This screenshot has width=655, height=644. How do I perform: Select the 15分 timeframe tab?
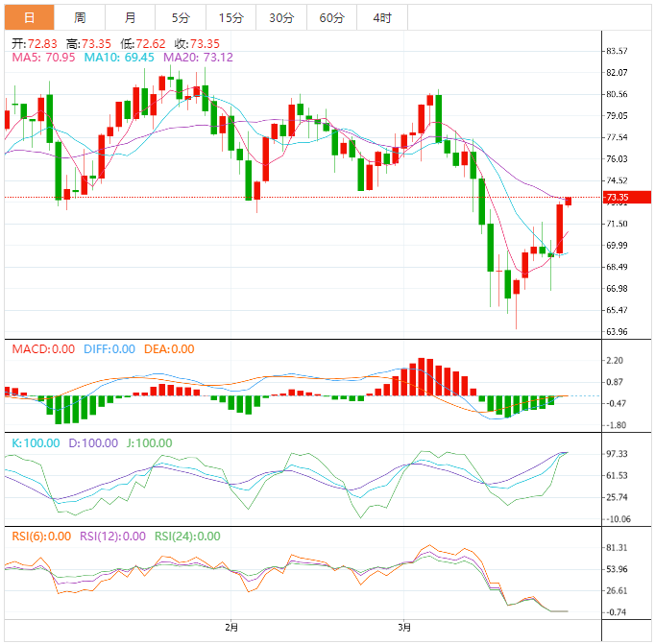tap(230, 17)
